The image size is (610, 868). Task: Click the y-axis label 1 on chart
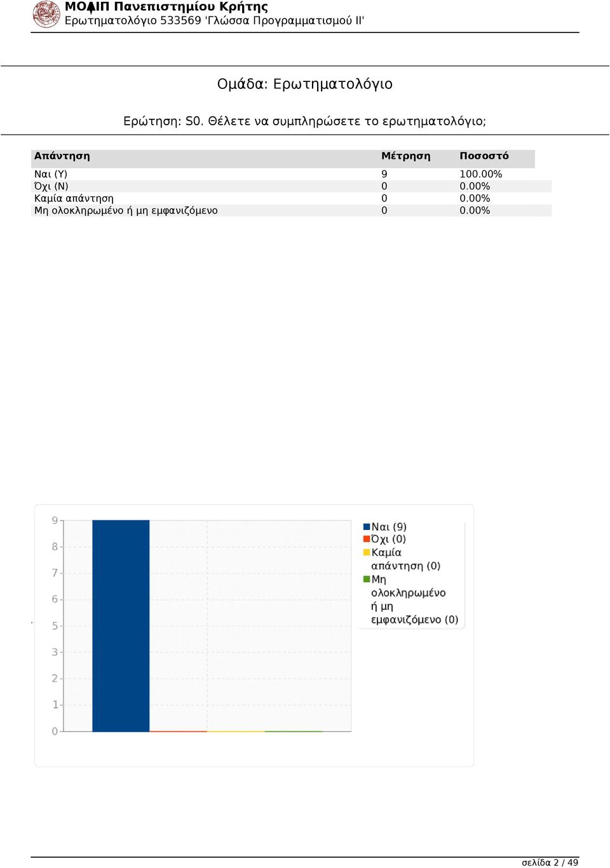click(x=55, y=705)
